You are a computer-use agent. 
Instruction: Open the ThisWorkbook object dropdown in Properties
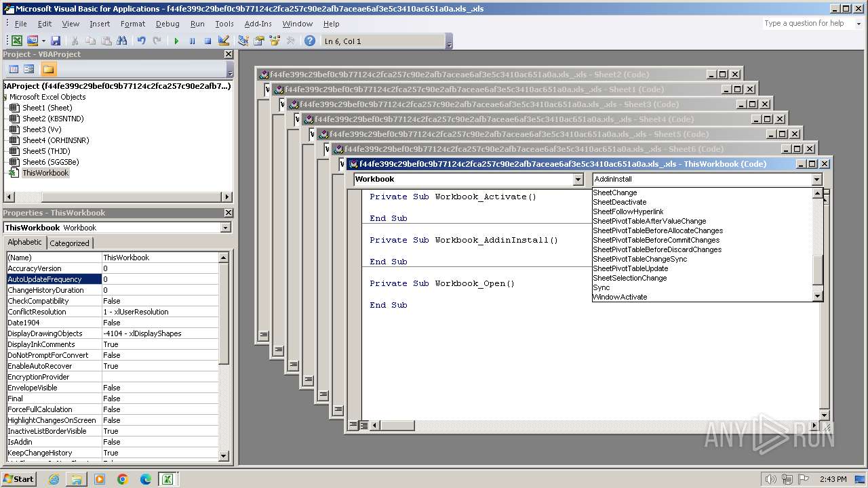click(x=225, y=228)
